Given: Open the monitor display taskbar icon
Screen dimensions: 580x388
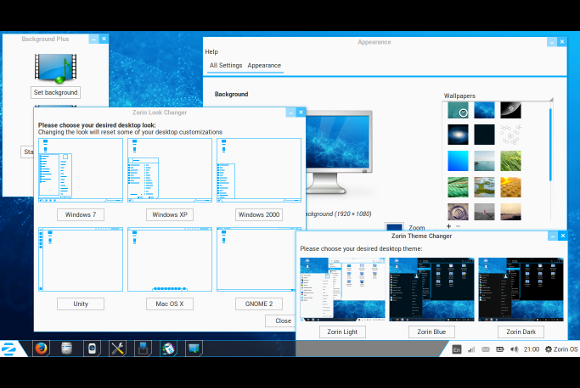Looking at the screenshot, I should click(194, 348).
